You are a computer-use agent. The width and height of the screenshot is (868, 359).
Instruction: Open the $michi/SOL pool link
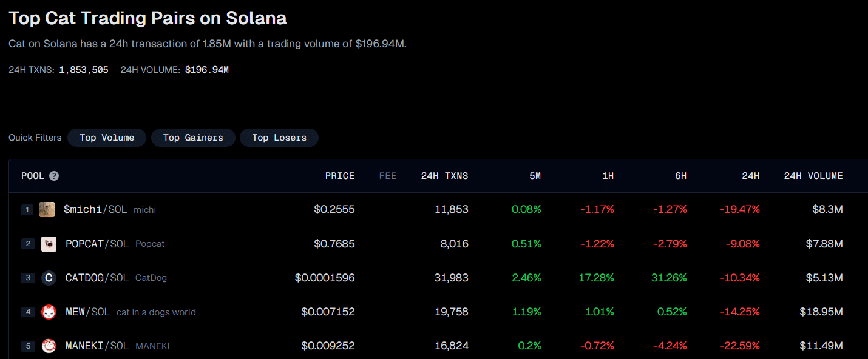pos(95,209)
